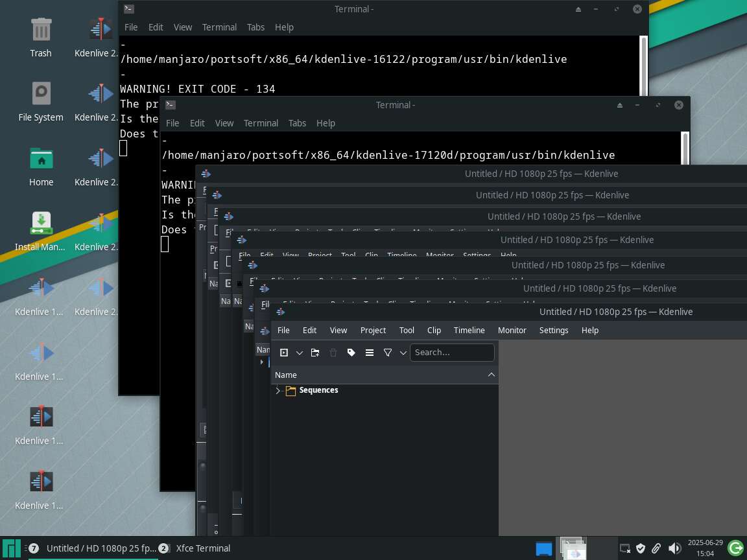Click the volume speaker tray icon

click(x=674, y=548)
